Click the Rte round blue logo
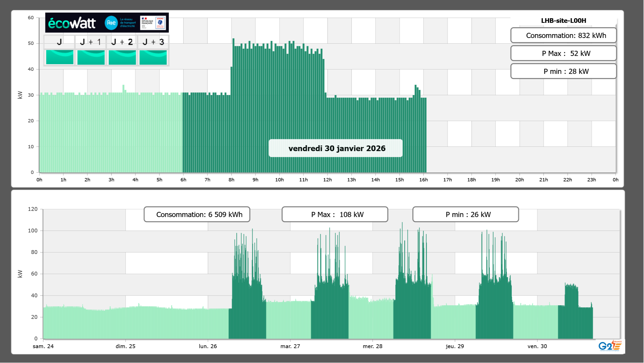644x363 pixels. tap(111, 23)
